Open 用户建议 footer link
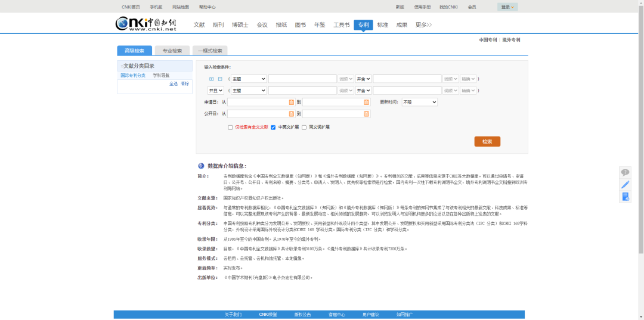The image size is (644, 320). tap(370, 315)
